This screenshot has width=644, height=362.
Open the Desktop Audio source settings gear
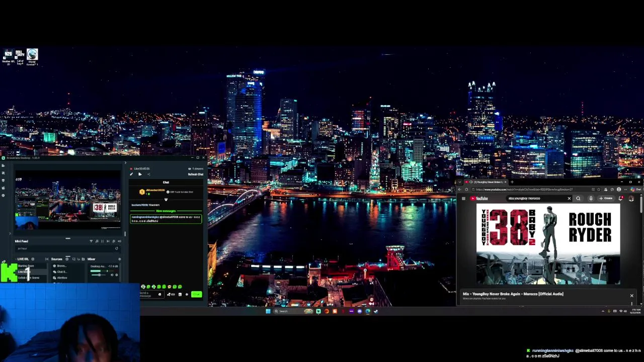click(x=117, y=275)
